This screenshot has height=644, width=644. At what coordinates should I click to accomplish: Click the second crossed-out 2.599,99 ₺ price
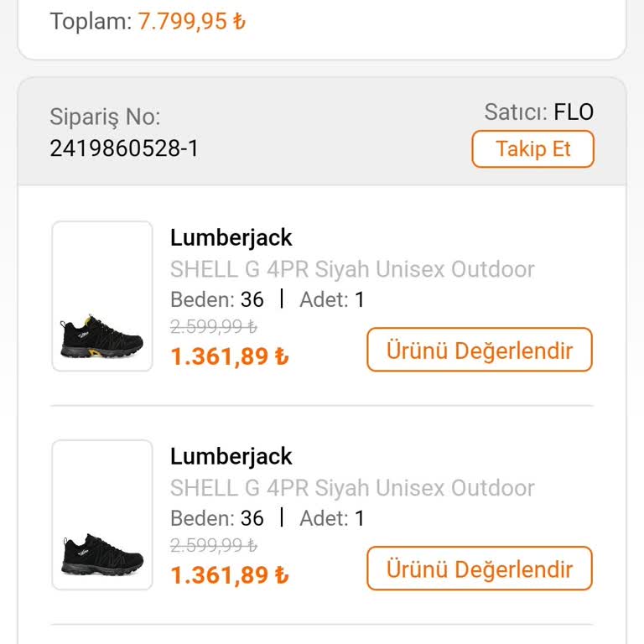coord(214,546)
